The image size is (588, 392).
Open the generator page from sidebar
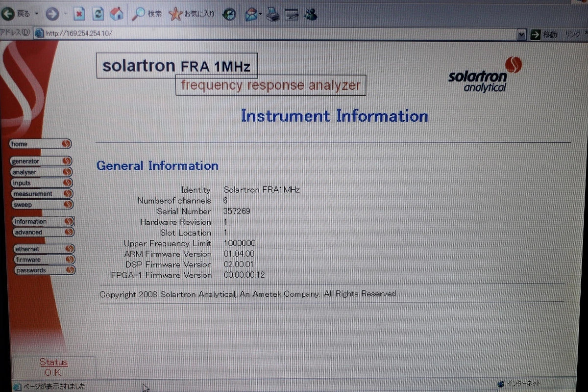click(41, 161)
